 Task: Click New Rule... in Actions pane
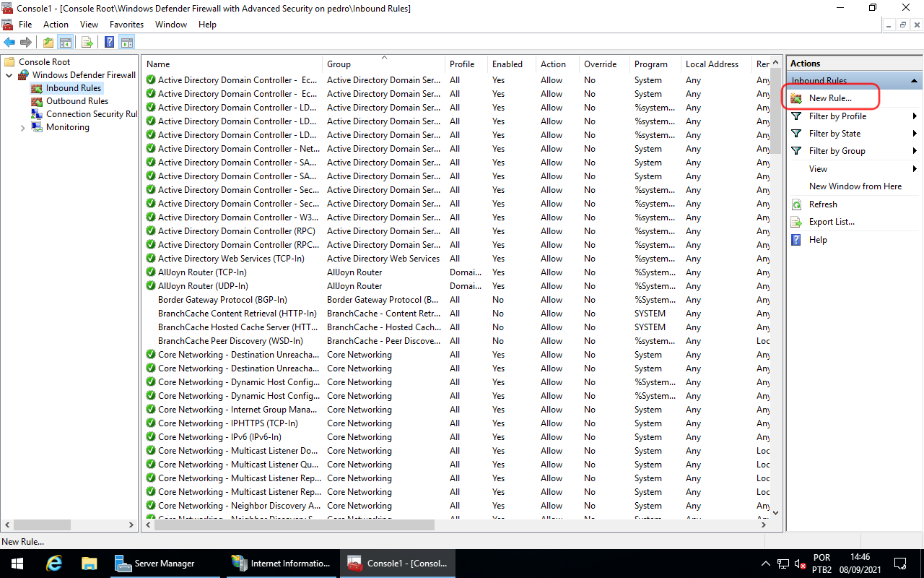pyautogui.click(x=830, y=98)
